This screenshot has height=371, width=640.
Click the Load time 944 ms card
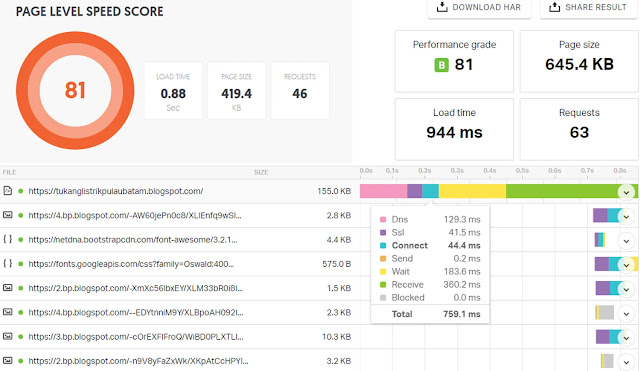(x=454, y=129)
